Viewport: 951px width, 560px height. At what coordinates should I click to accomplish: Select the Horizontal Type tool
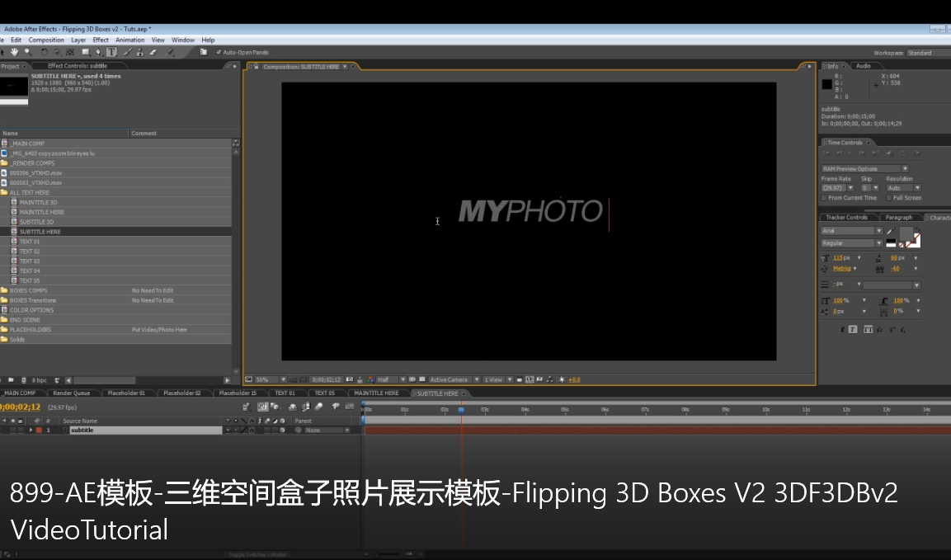tap(111, 52)
